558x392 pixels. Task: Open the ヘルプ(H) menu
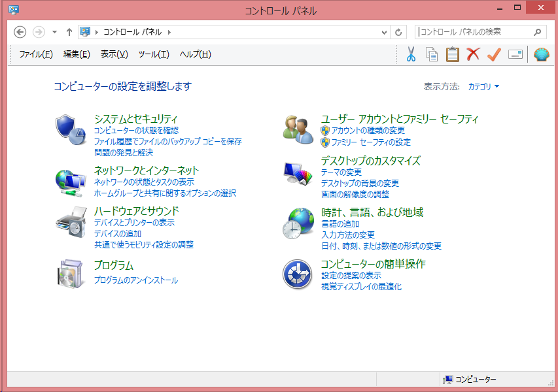tap(196, 54)
